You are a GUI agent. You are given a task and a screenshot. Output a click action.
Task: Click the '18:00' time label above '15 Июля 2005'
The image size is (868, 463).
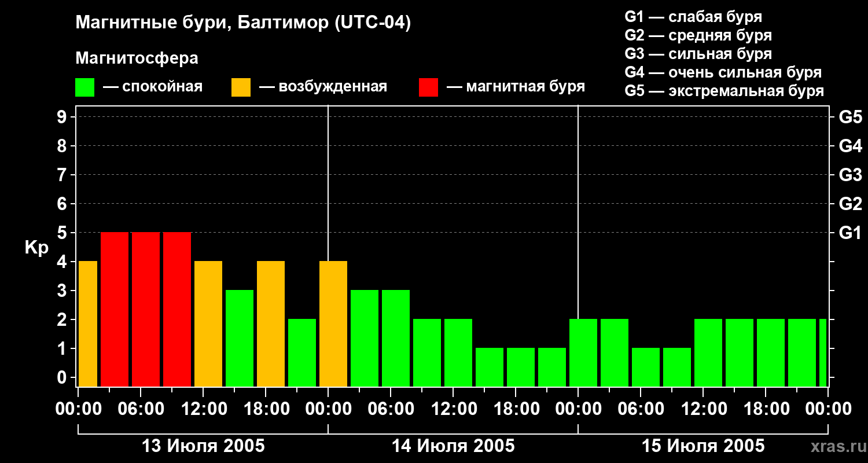pyautogui.click(x=766, y=409)
